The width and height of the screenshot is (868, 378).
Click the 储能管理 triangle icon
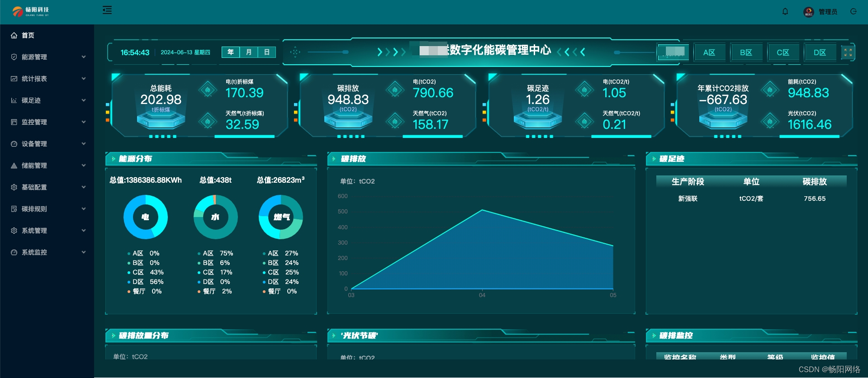click(x=14, y=165)
